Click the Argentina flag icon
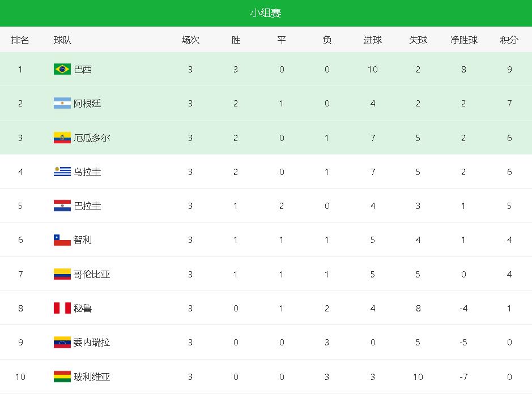Image resolution: width=532 pixels, height=402 pixels. (x=62, y=104)
